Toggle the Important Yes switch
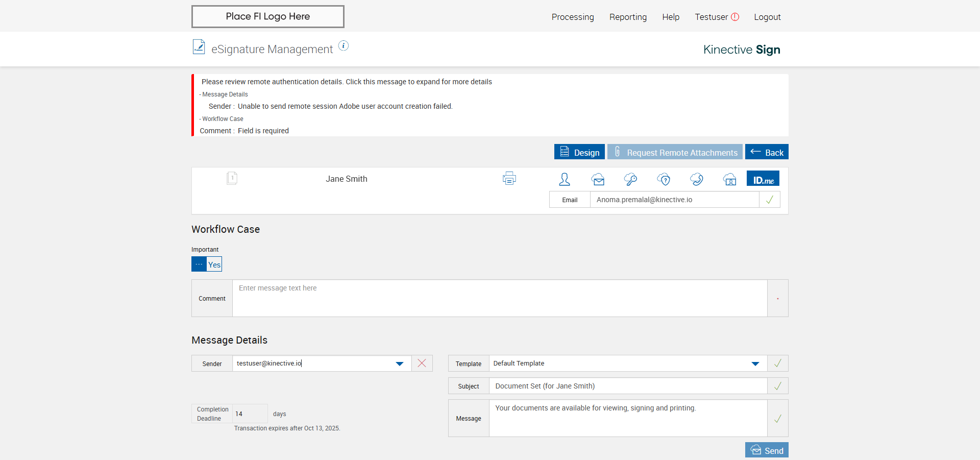The width and height of the screenshot is (980, 460). [x=207, y=264]
